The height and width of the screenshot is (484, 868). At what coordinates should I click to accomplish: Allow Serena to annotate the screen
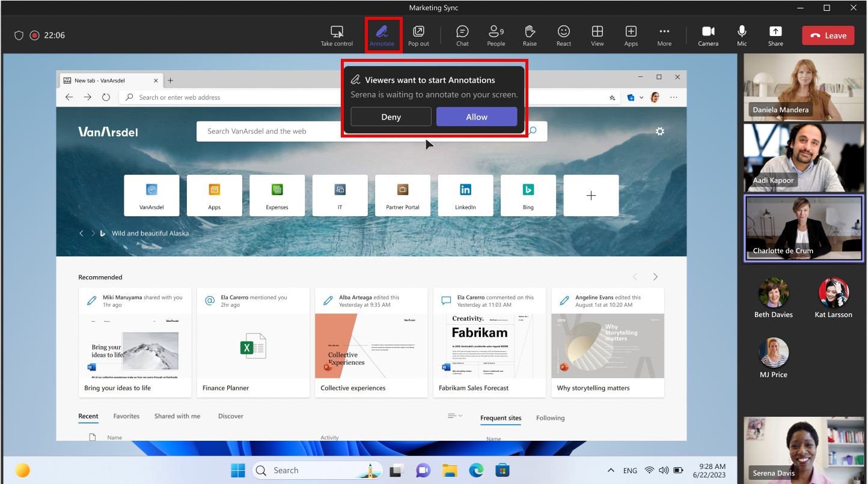click(x=476, y=116)
